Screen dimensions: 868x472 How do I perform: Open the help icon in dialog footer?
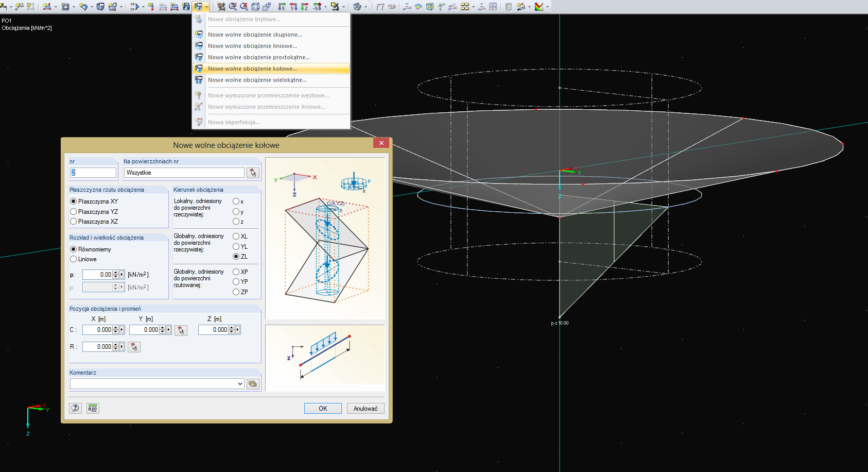[76, 408]
